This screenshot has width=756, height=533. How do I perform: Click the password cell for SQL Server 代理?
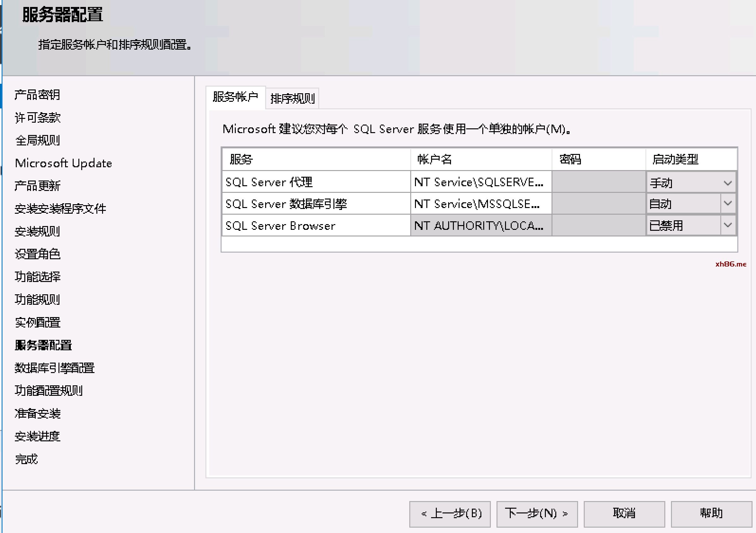598,182
